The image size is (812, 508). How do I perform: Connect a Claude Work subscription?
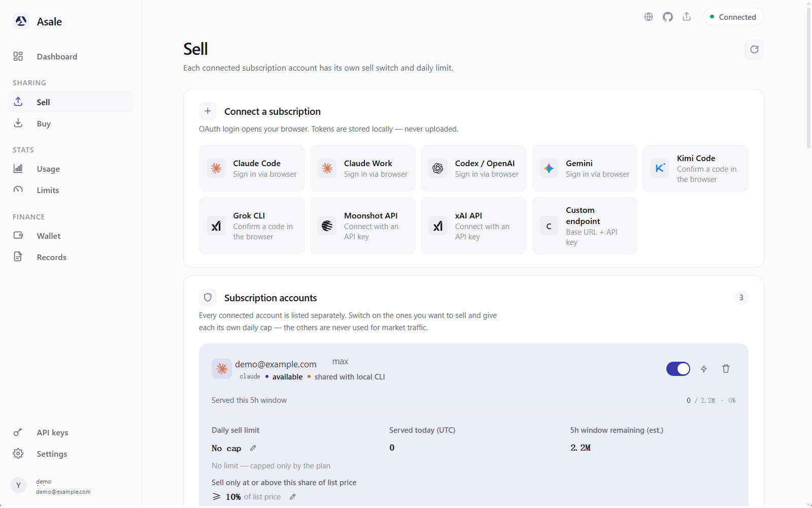point(363,168)
